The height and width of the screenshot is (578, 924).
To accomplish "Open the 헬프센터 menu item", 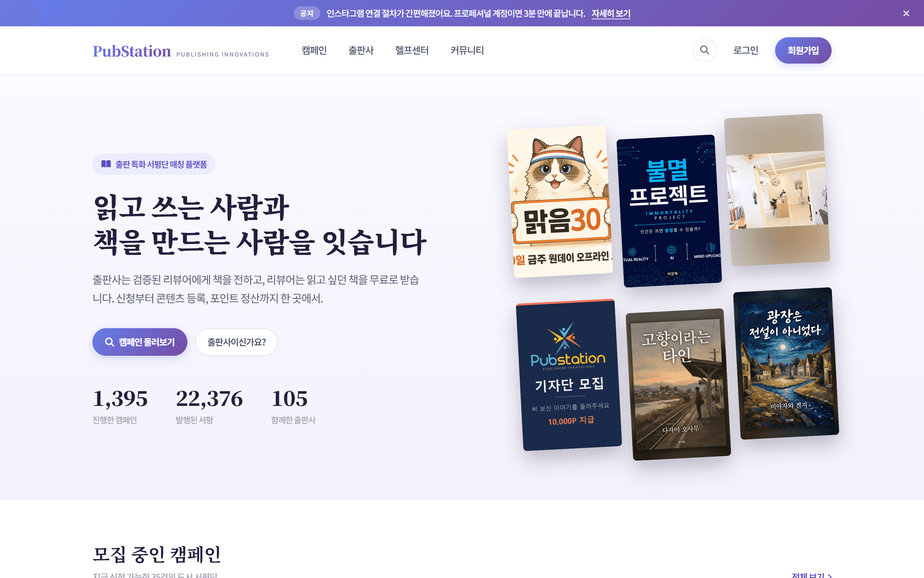I will click(x=412, y=50).
